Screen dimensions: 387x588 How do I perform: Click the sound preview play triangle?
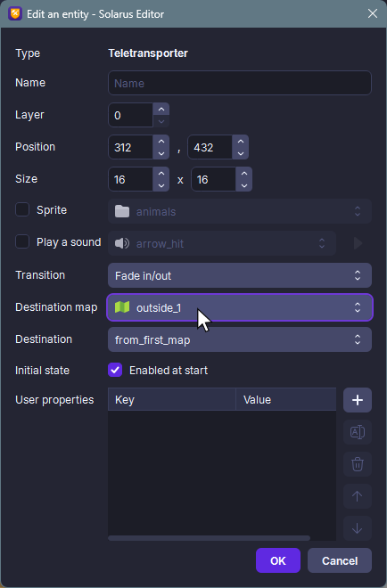(x=358, y=243)
